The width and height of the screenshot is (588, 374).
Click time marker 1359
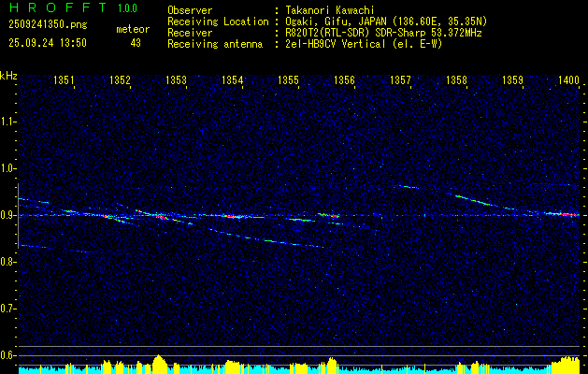click(512, 80)
